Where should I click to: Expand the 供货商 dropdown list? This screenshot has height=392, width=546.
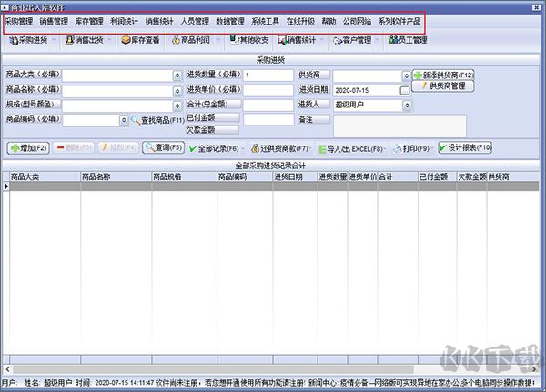405,76
